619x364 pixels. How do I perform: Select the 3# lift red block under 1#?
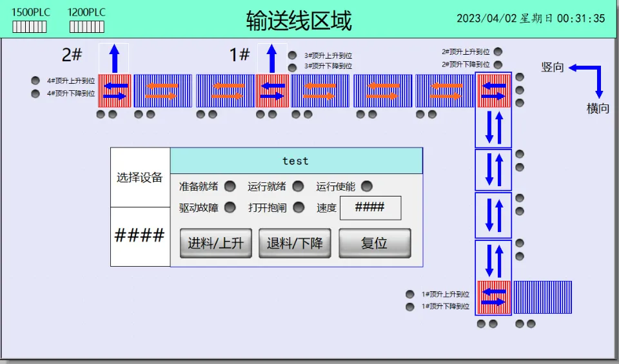(272, 91)
